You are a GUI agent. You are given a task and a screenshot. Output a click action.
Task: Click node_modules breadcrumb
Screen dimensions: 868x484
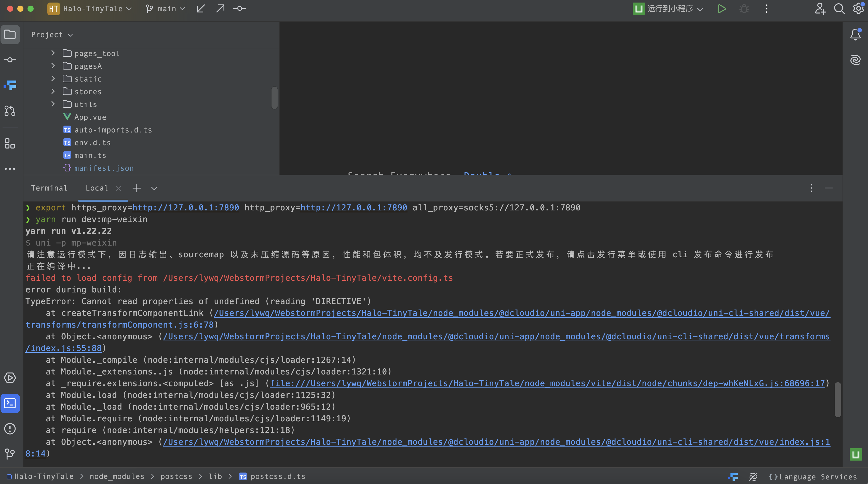117,477
